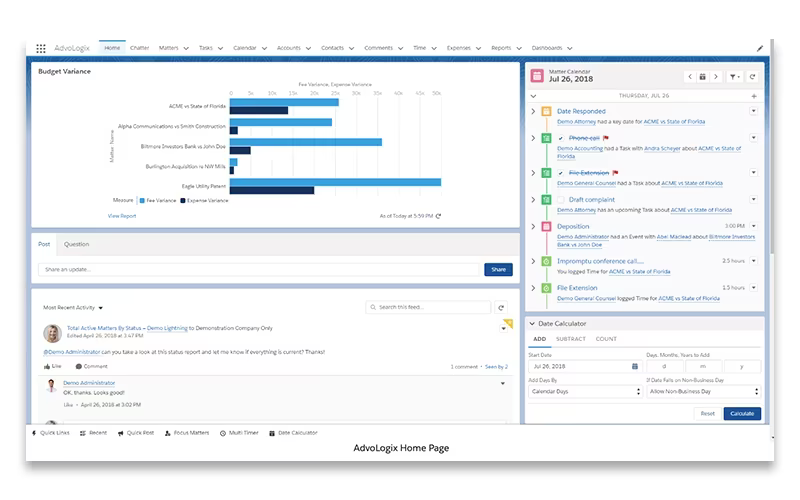800x500 pixels.
Task: Open the Matter Calendar filter icon
Action: (735, 77)
